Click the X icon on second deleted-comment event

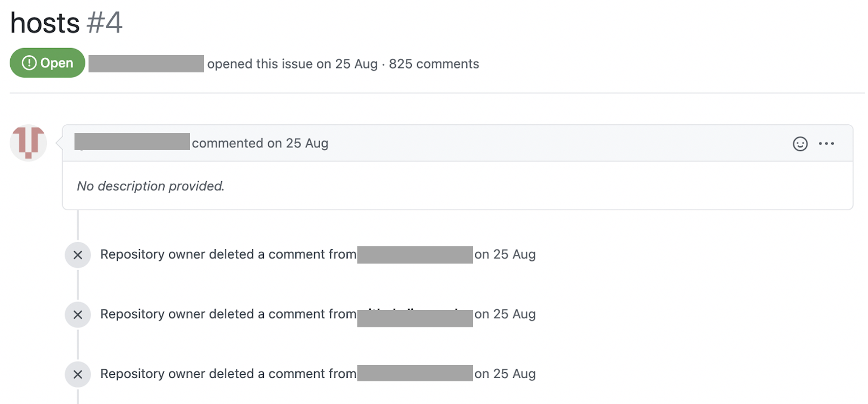tap(78, 315)
